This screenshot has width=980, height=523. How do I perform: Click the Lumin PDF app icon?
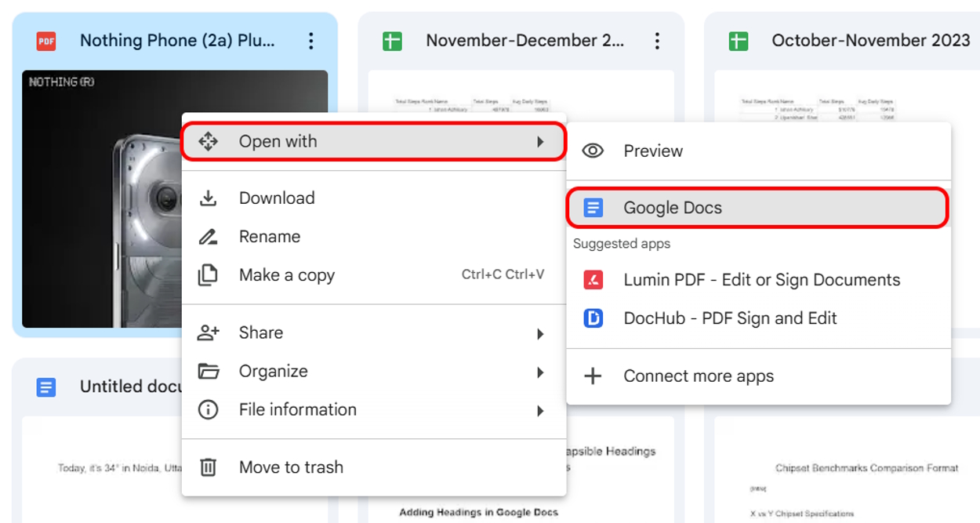[x=594, y=279]
